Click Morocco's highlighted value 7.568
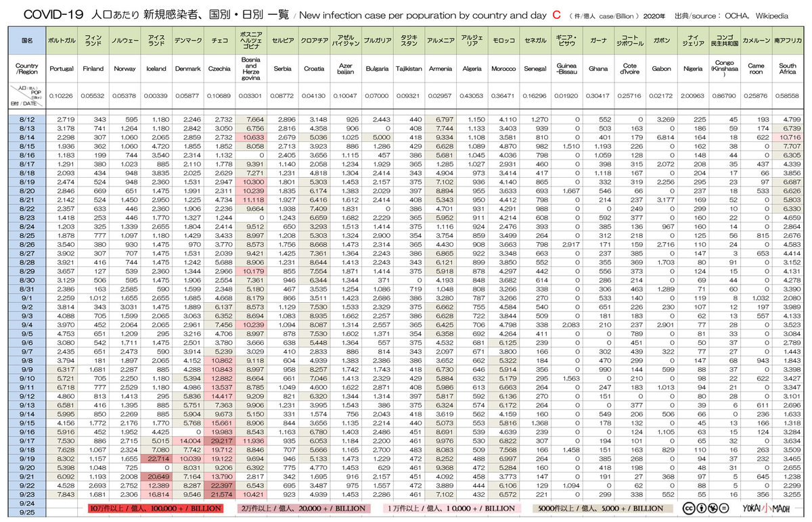Viewport: 812px width, 522px height. [x=505, y=448]
